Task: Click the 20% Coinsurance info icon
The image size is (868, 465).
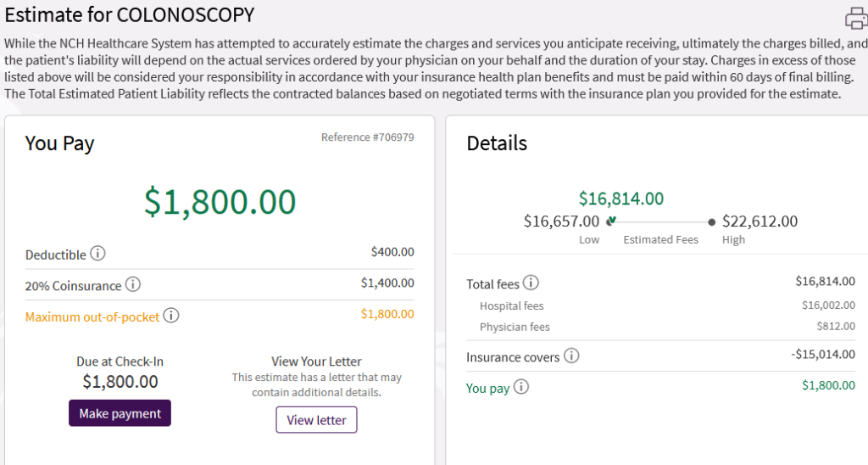Action: pyautogui.click(x=133, y=285)
